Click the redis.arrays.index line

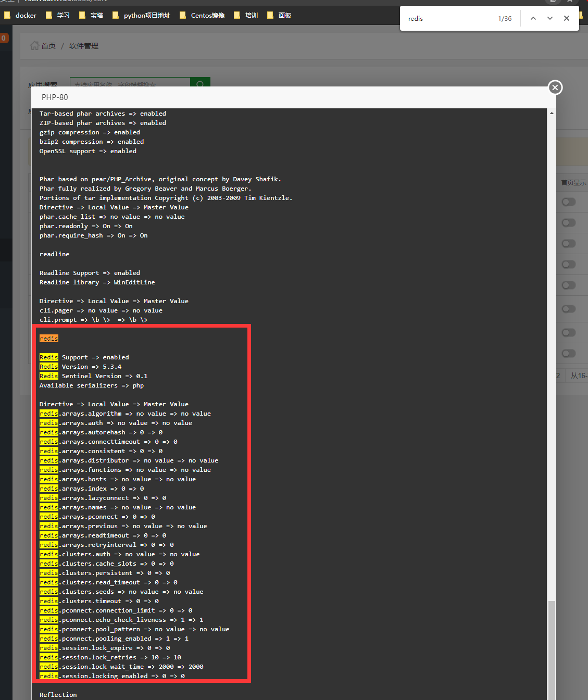click(92, 489)
